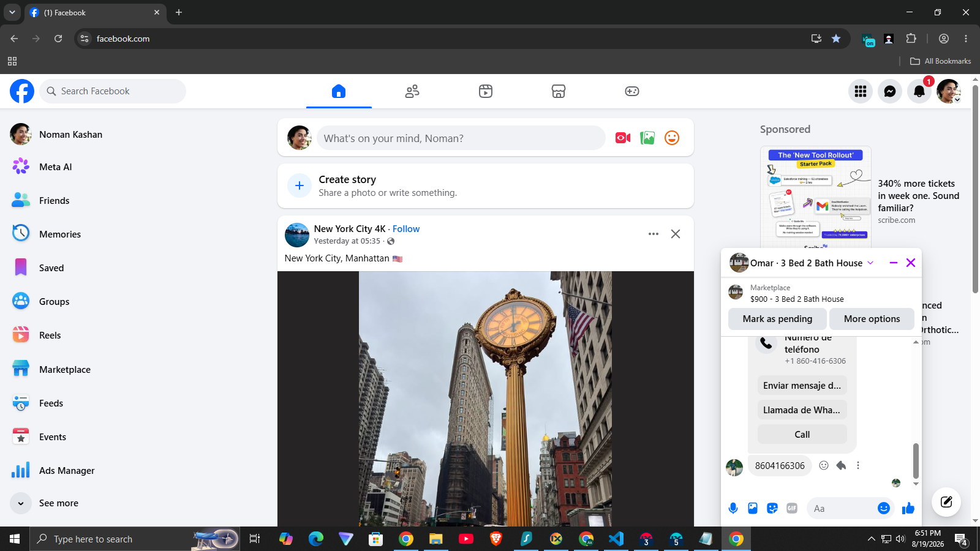Open the Video tab in top navigation
980x551 pixels.
point(486,91)
